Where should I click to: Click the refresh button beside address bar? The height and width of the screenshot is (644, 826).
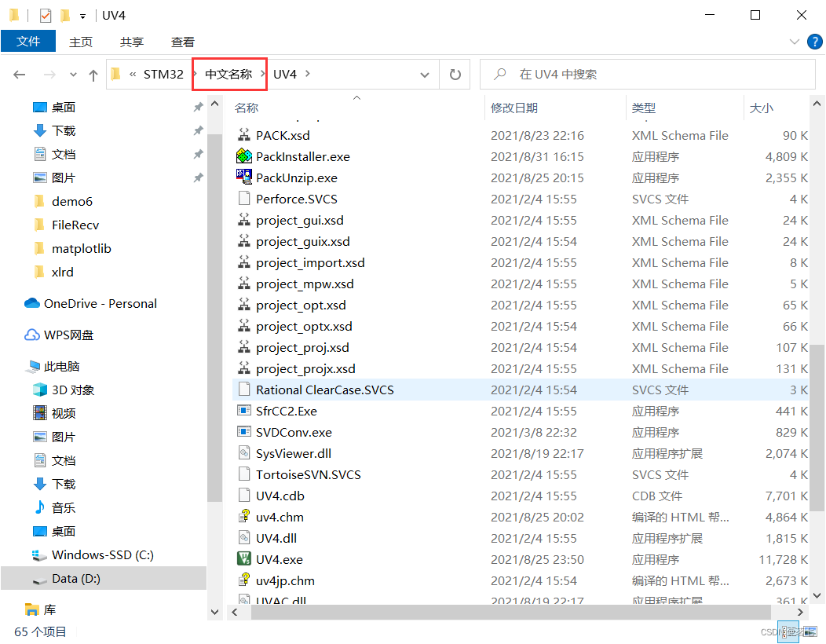click(455, 75)
